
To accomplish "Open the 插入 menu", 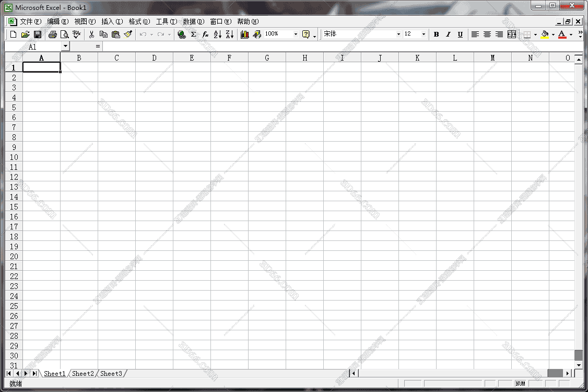I will 112,21.
